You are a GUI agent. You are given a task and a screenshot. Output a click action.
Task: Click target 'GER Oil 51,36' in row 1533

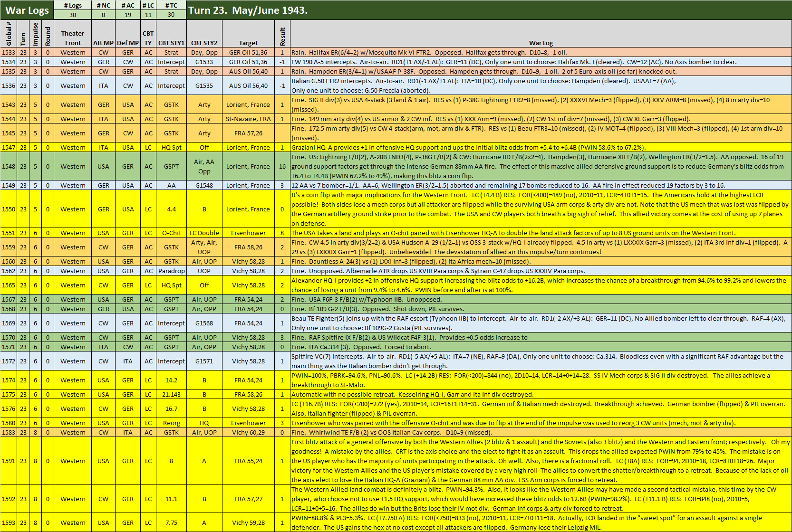click(248, 52)
